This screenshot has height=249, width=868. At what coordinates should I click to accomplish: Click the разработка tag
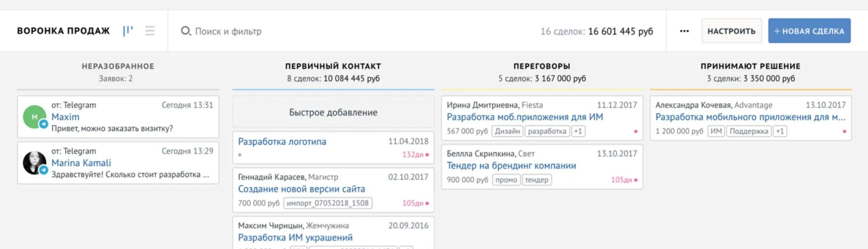(547, 131)
